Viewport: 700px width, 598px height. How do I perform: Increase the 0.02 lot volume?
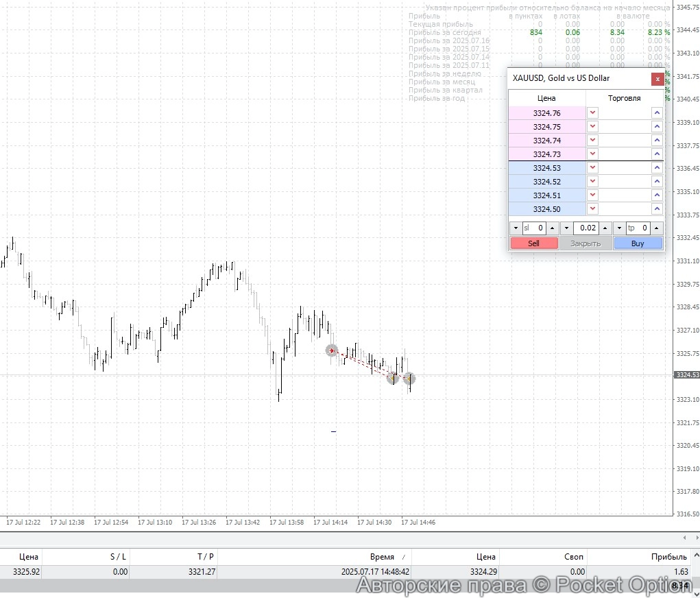[x=605, y=228]
